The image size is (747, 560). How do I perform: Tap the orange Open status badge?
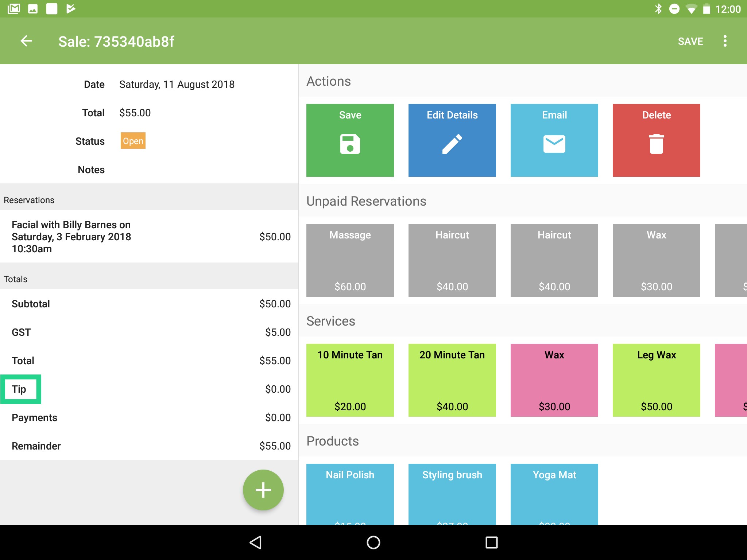coord(133,141)
